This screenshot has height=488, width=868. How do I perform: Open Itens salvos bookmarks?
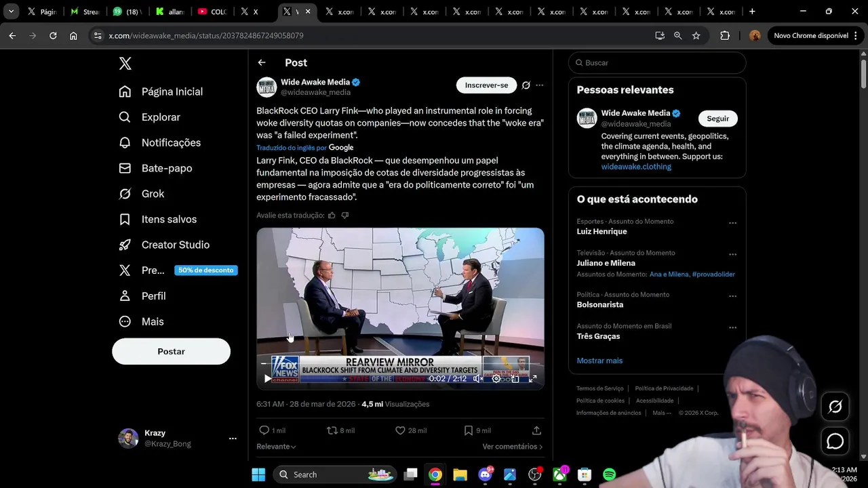tap(157, 219)
